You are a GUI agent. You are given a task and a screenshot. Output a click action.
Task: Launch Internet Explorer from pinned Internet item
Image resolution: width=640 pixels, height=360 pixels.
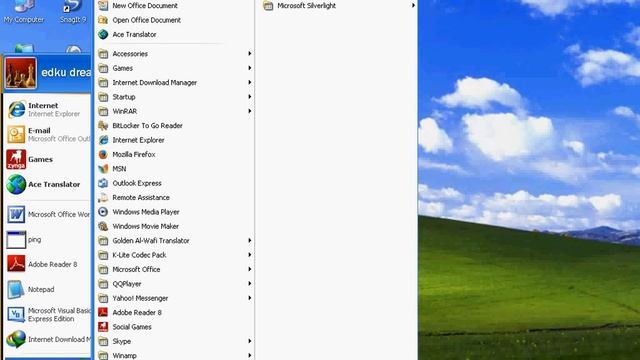point(17,109)
